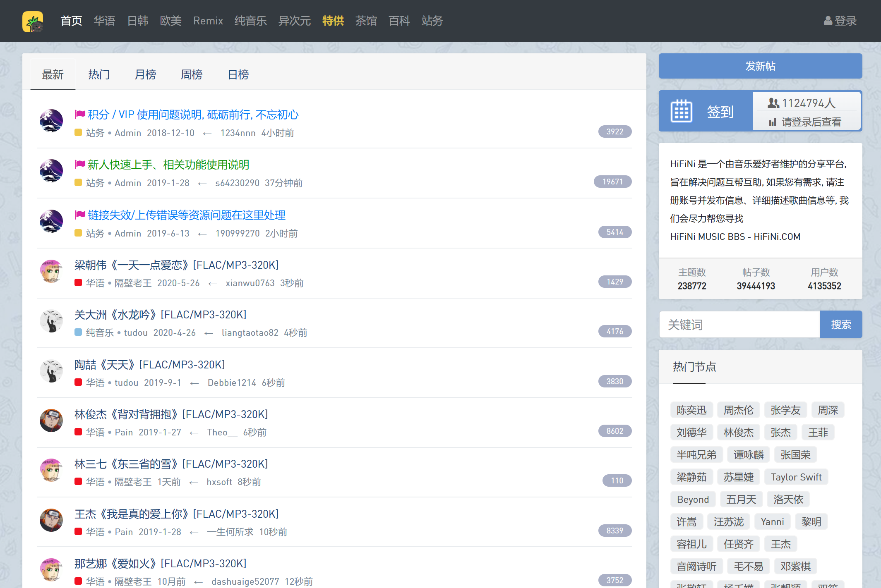
Task: Click the red 华语 square on 陶喆 thread
Action: click(x=78, y=382)
